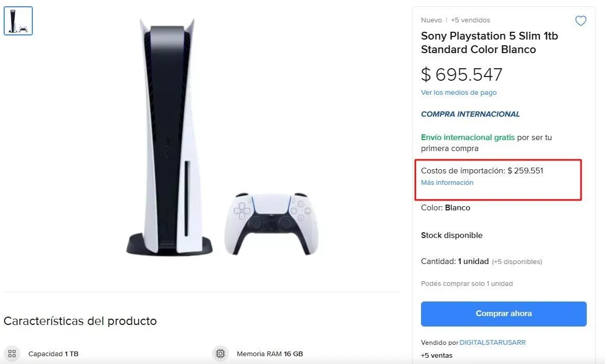Click the Nuevo condition label

(x=431, y=20)
